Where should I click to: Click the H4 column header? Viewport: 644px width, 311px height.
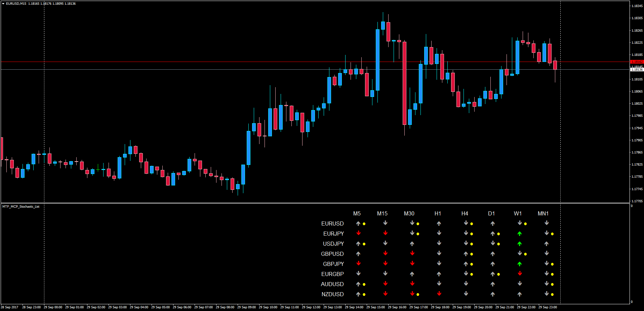[465, 213]
